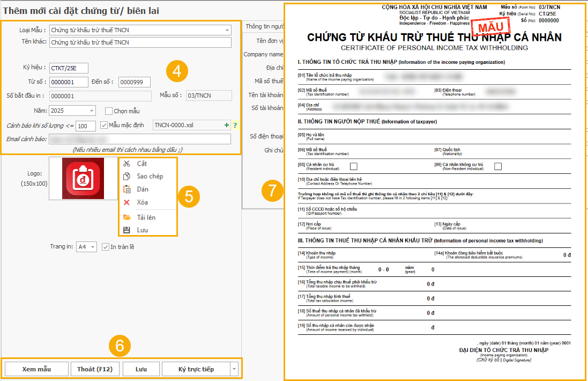Viewport: 588px width, 381px height.
Task: Click the preview text ĐẠI DIỆN TỔ CHỨC TRẢ THU NHẬP
Action: tap(504, 350)
